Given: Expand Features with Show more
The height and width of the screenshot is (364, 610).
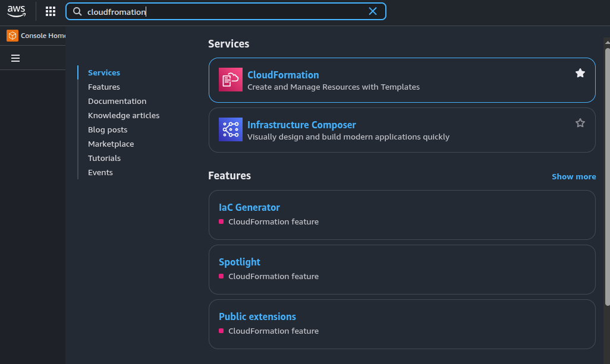Looking at the screenshot, I should [574, 176].
